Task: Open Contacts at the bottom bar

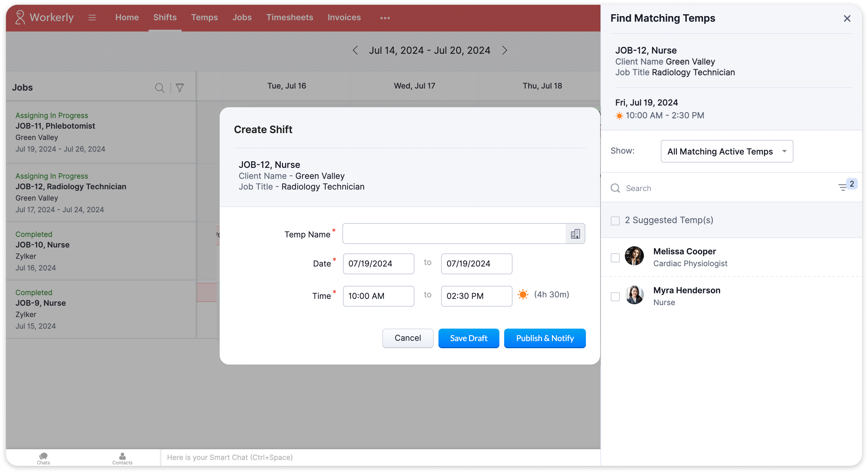Action: [122, 458]
